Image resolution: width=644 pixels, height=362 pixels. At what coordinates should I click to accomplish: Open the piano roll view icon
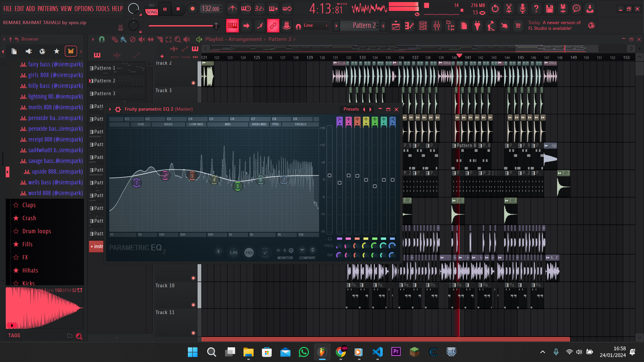pos(409,26)
